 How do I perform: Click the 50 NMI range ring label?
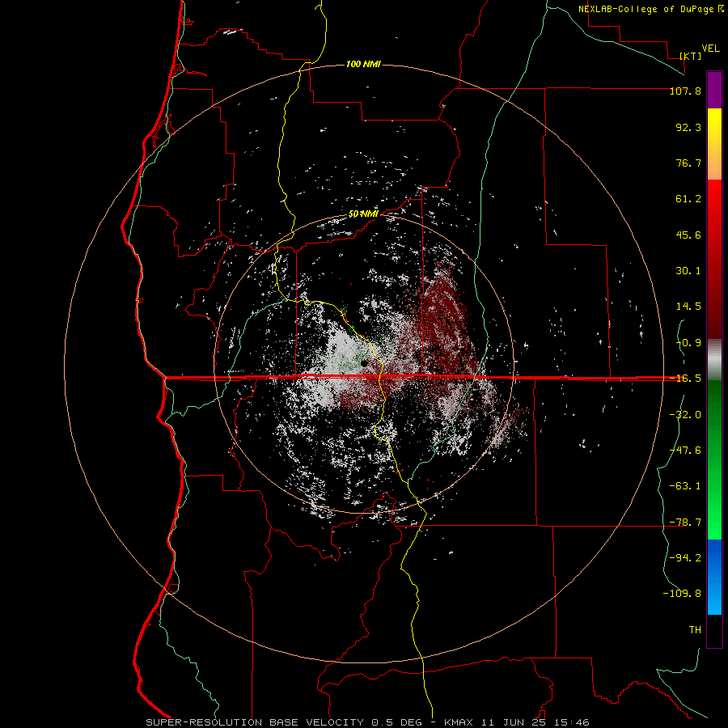pyautogui.click(x=363, y=214)
